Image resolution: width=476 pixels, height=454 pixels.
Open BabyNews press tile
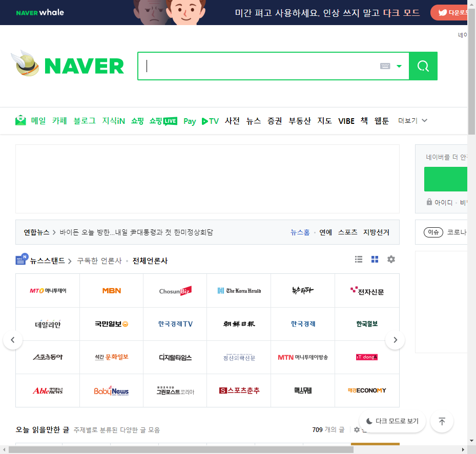coord(111,391)
